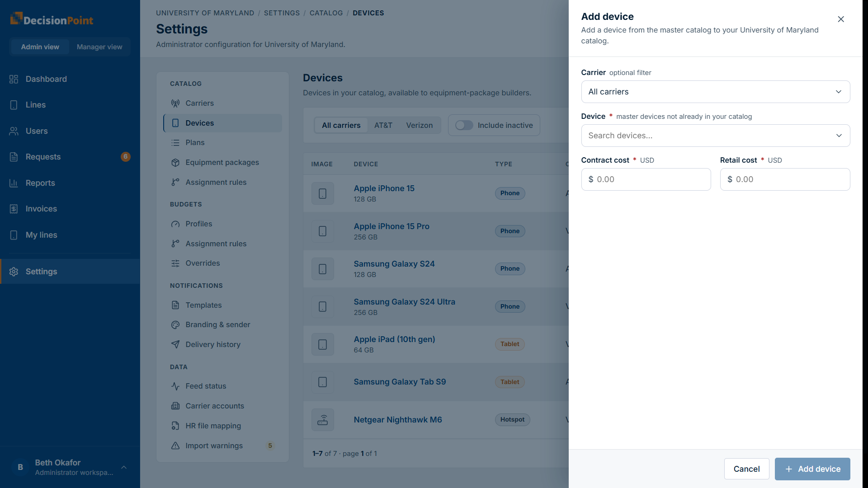
Task: Click the Apple iPad (10th gen) device link
Action: click(x=394, y=339)
